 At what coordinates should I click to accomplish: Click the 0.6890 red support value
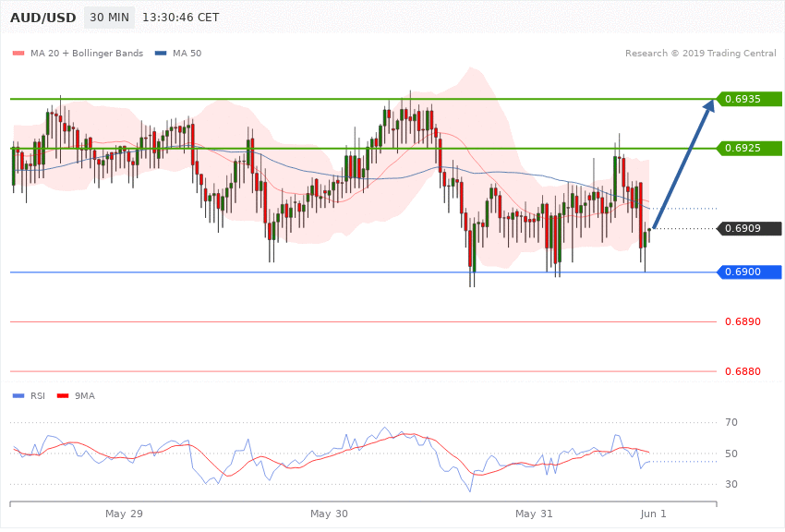click(x=743, y=321)
